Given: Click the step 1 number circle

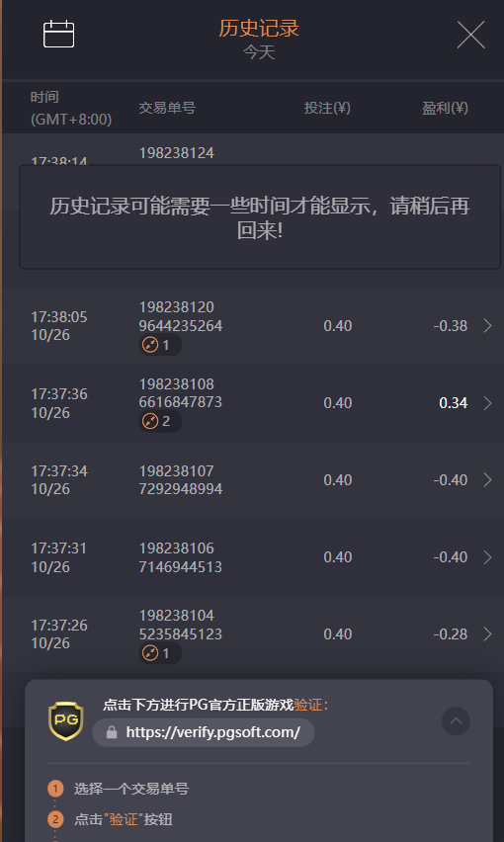Looking at the screenshot, I should point(54,789).
